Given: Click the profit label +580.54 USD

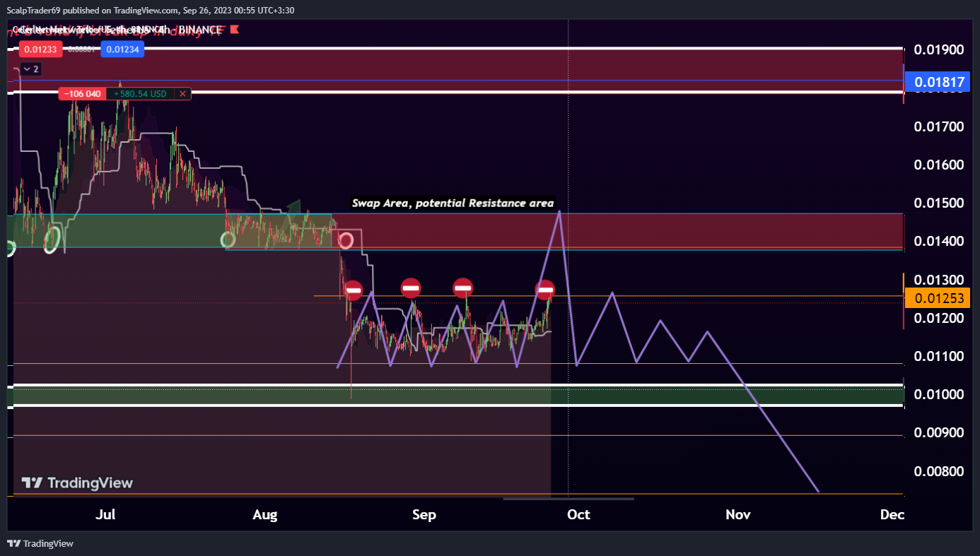Looking at the screenshot, I should coord(140,93).
